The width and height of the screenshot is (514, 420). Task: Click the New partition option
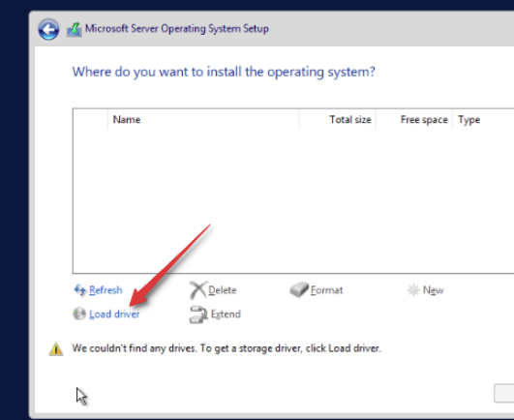point(433,290)
